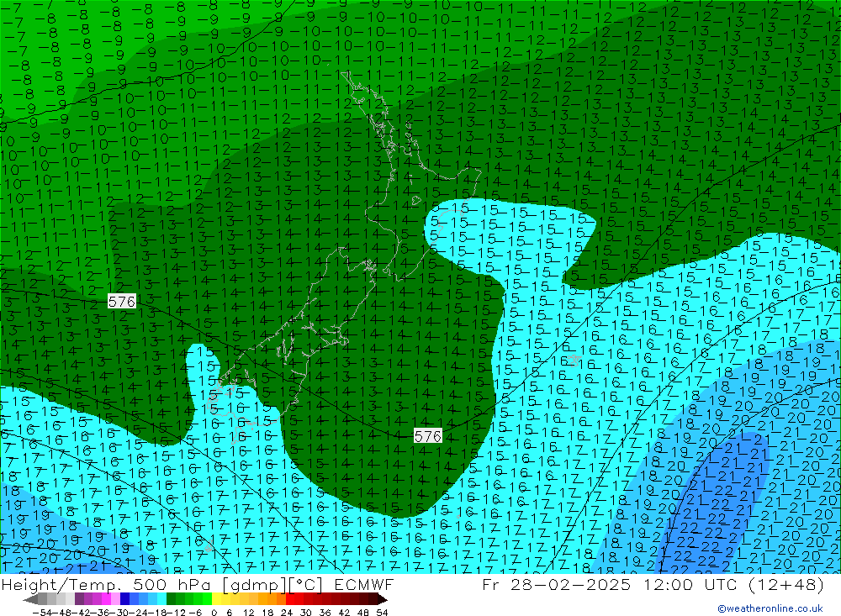Click the yellow segment of the colour legend
This screenshot has height=616, width=841.
(x=217, y=599)
